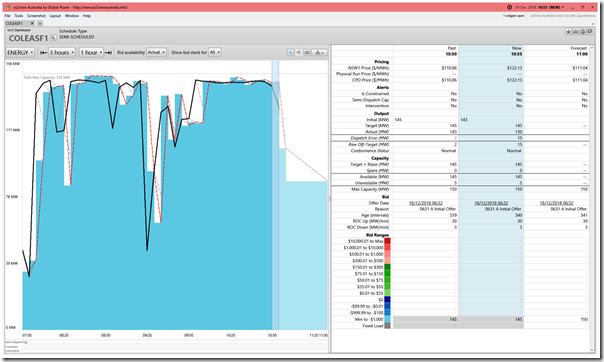Click the Now column price $122.13 in NSW1 row

pyautogui.click(x=514, y=68)
